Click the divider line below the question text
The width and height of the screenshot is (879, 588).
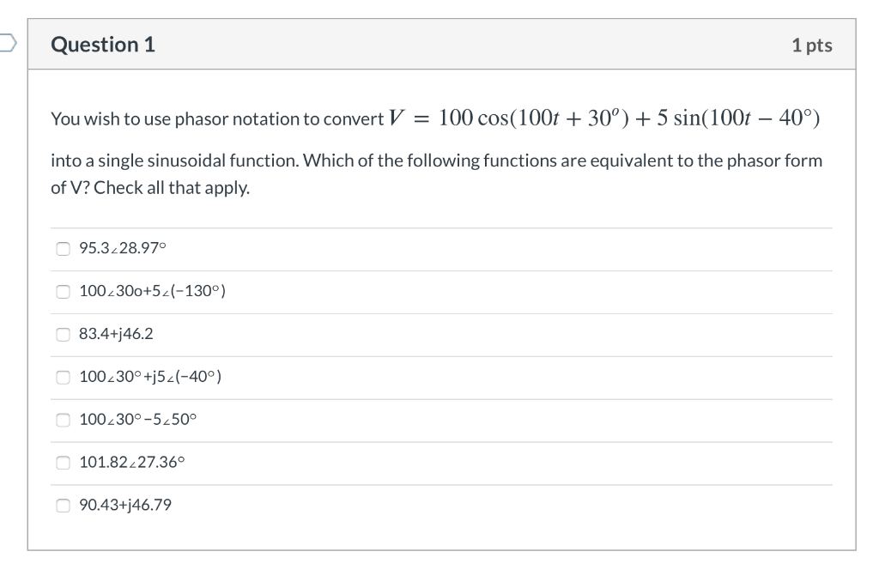click(x=442, y=227)
